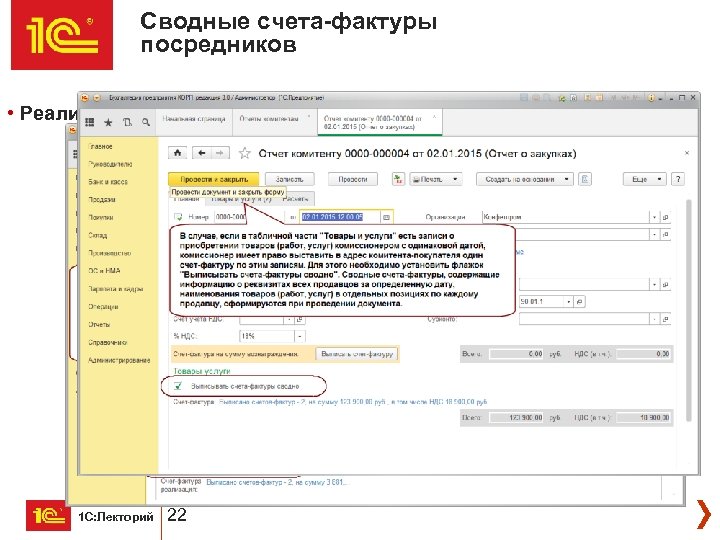Open the Руководителю section
The width and height of the screenshot is (720, 540).
pyautogui.click(x=110, y=164)
